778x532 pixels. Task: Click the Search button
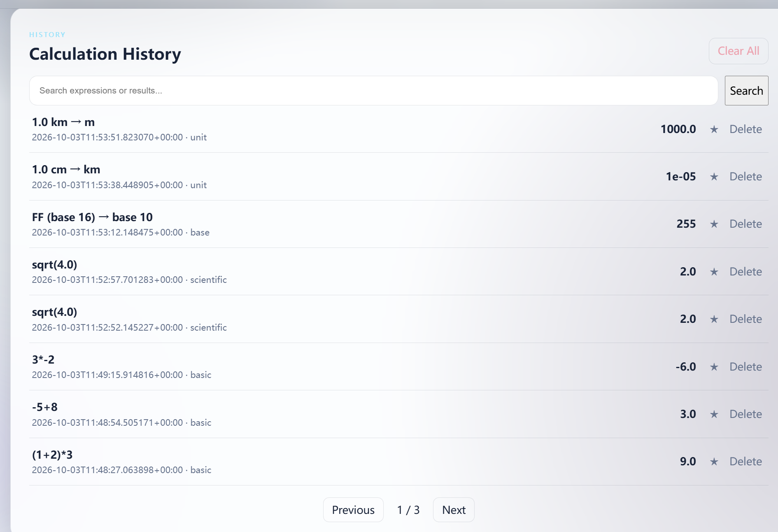(x=746, y=91)
